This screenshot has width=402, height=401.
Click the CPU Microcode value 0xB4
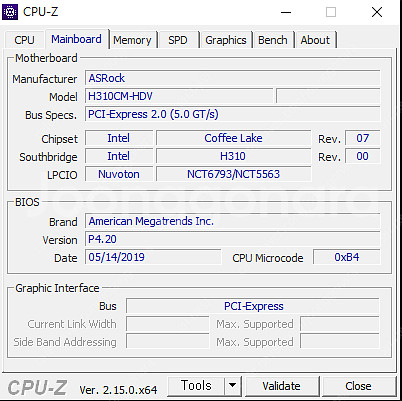pos(347,257)
